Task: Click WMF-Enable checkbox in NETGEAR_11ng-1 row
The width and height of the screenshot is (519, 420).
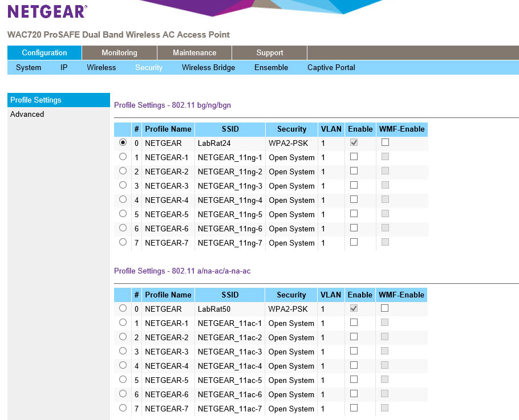Action: (x=385, y=156)
